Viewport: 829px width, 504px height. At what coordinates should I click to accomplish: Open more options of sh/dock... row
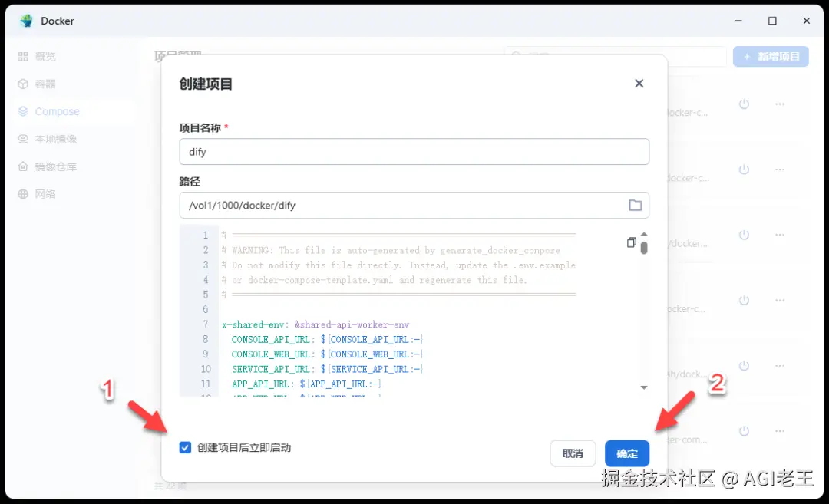pyautogui.click(x=780, y=366)
